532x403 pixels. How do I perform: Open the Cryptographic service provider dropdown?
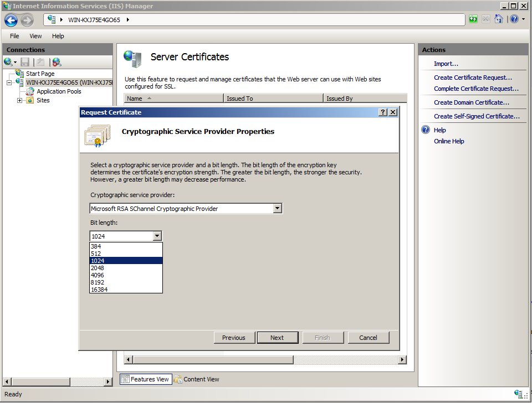coord(278,208)
